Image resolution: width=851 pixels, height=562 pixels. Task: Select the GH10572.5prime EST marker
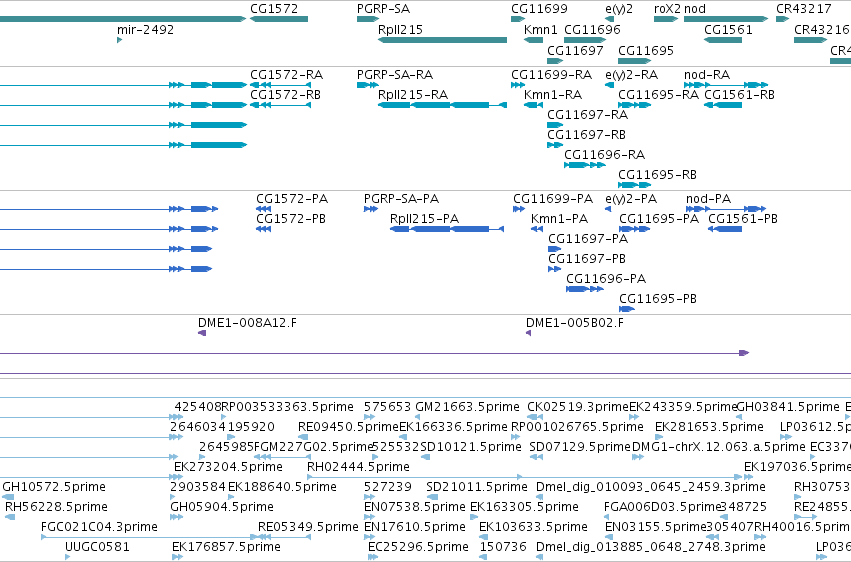tap(10, 497)
